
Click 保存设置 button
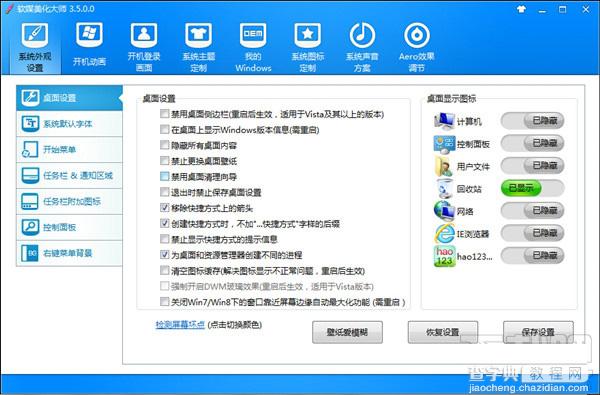point(538,332)
